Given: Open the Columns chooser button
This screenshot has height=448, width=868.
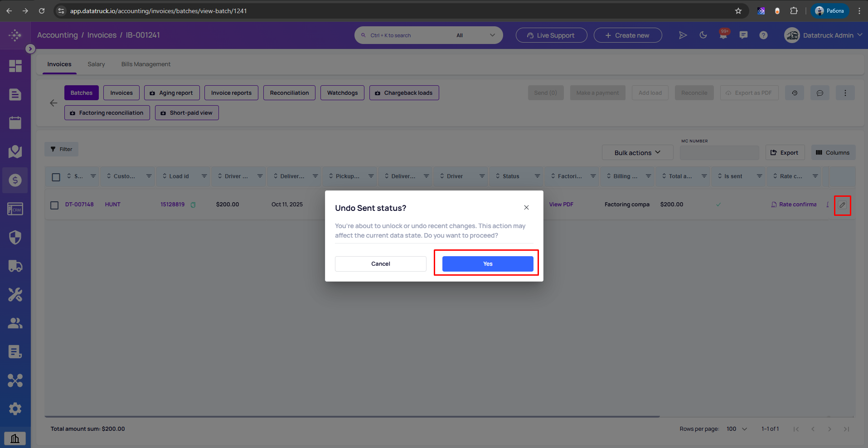Looking at the screenshot, I should point(833,153).
